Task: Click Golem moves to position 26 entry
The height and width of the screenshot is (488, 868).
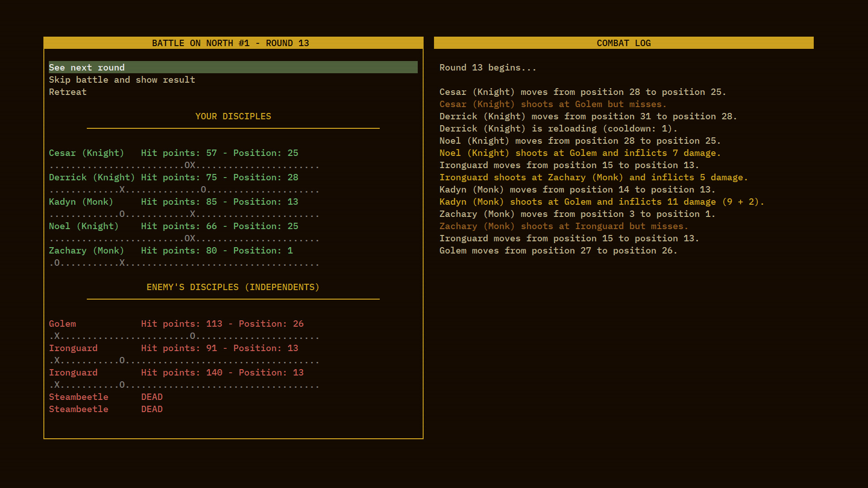Action: pyautogui.click(x=558, y=250)
